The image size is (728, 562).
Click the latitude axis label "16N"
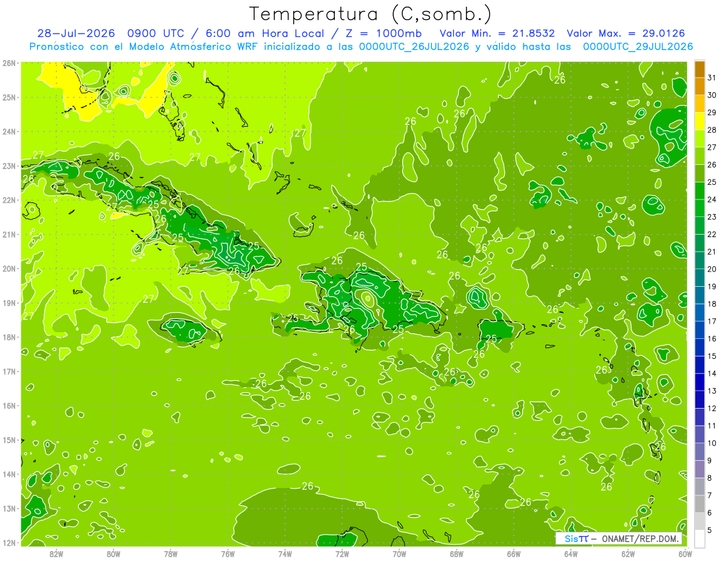(x=9, y=406)
